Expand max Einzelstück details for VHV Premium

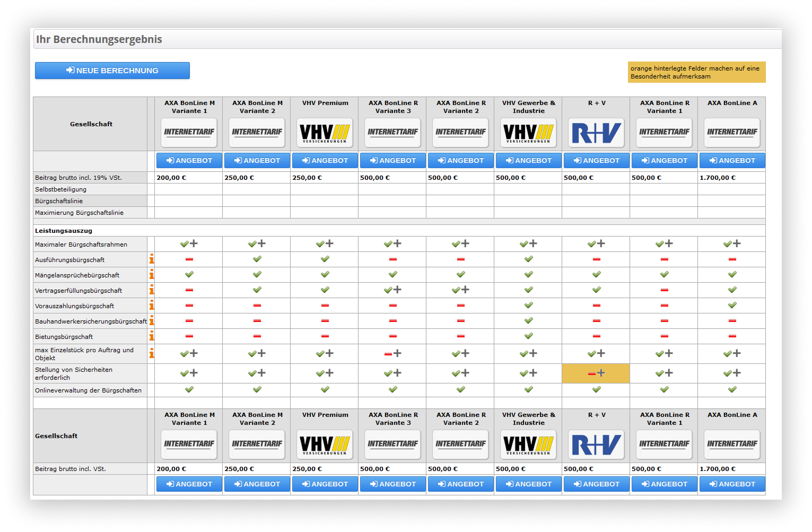(330, 353)
